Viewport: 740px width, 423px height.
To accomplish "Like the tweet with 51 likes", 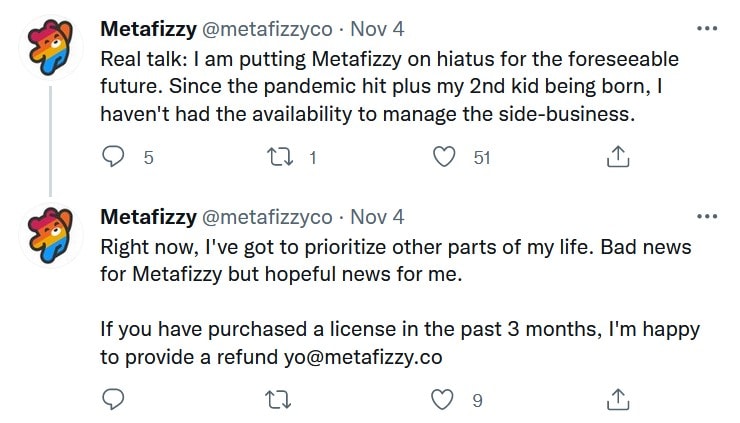I will [444, 157].
